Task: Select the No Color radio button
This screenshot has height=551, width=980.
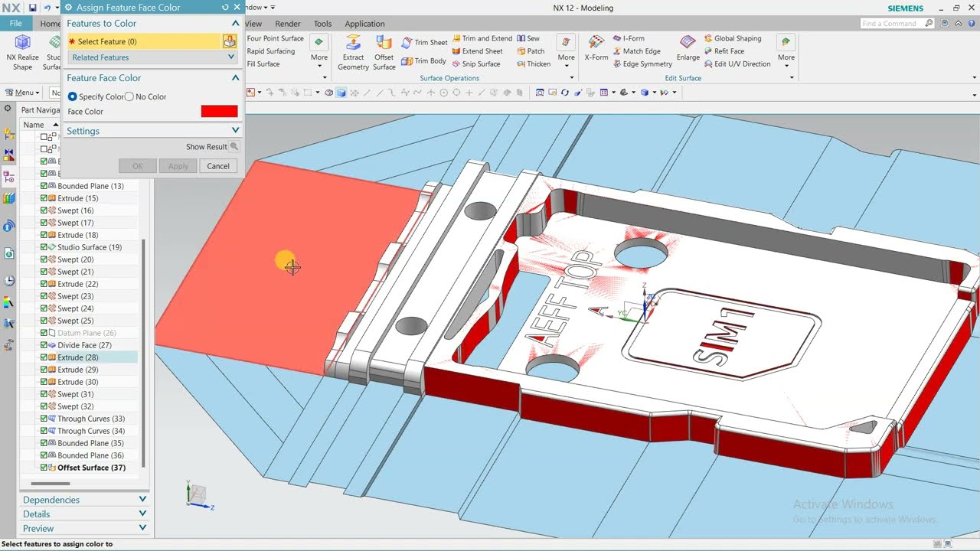Action: tap(129, 96)
